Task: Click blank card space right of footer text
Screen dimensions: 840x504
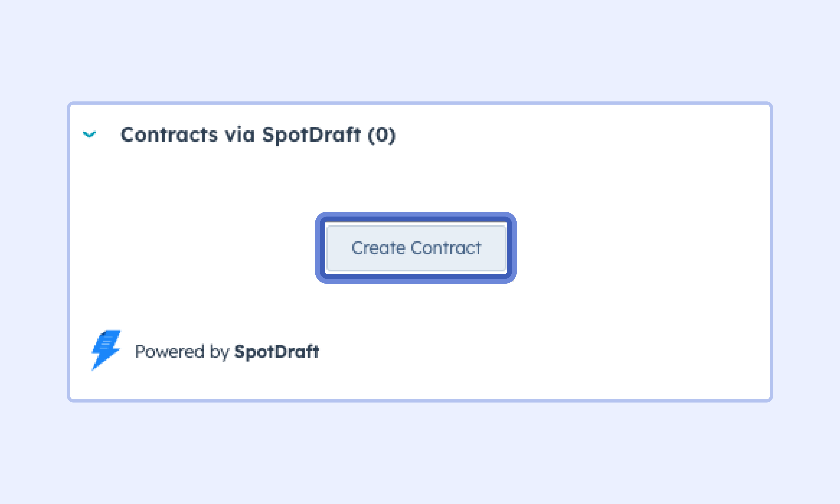Action: coord(543,351)
